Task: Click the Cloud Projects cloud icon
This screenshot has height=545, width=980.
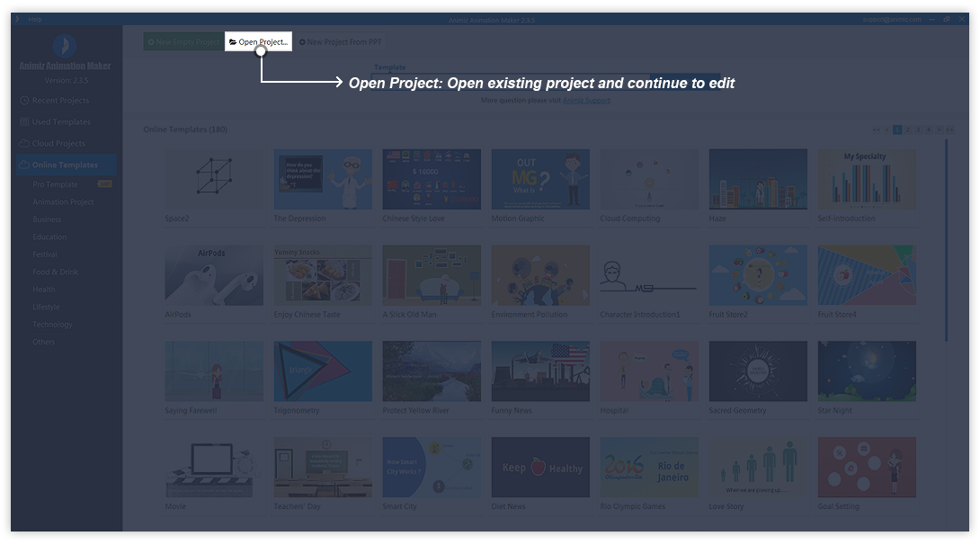Action: click(x=24, y=144)
